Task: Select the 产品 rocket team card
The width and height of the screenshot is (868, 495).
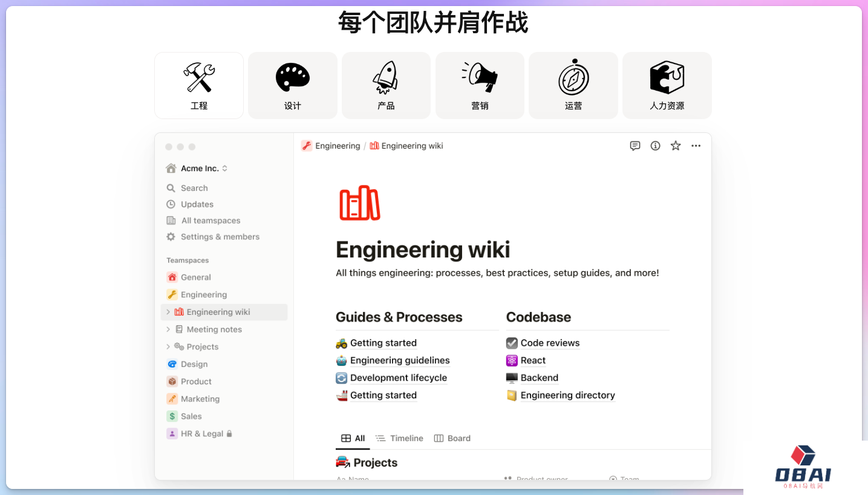Action: [386, 85]
